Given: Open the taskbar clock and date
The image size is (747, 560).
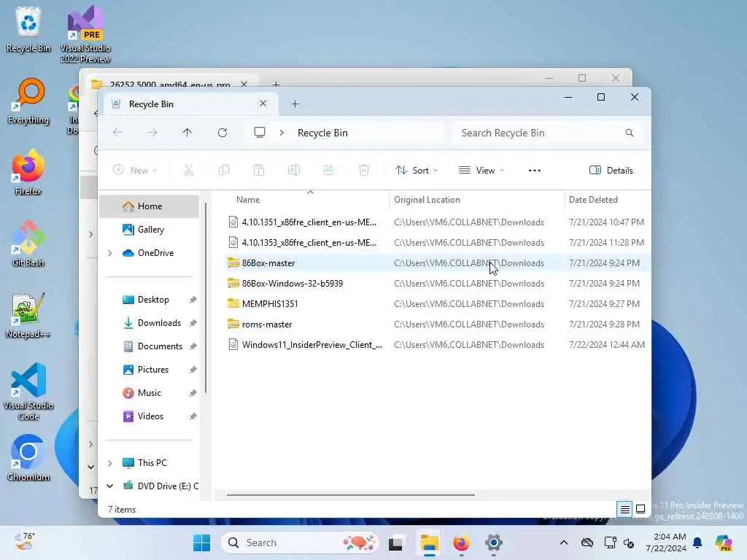Looking at the screenshot, I should coord(665,542).
